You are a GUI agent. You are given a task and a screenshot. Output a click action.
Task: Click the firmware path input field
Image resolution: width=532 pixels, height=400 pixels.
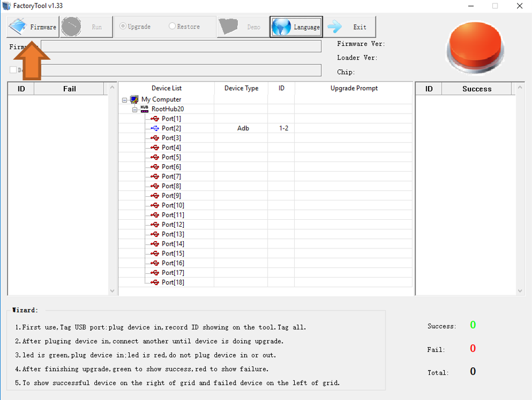pyautogui.click(x=181, y=46)
